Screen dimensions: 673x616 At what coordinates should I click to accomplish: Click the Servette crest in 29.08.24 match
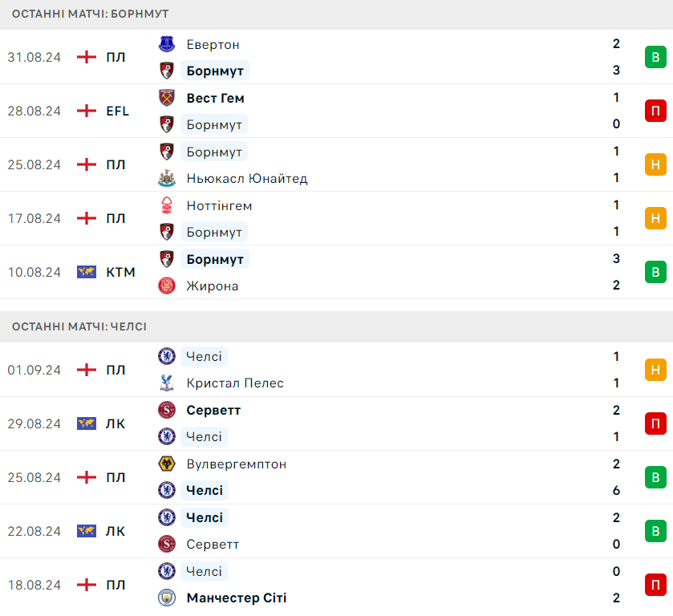[x=167, y=410]
